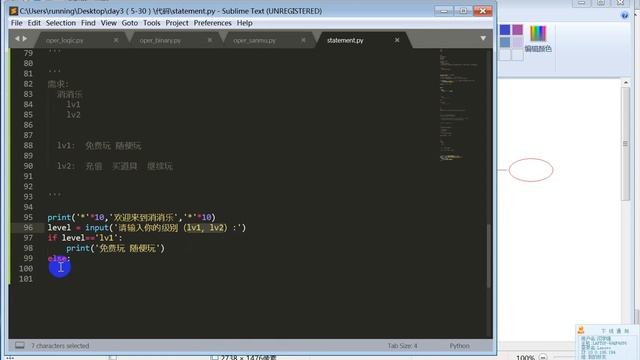
Task: Click the '7 characters selected' status text
Action: pyautogui.click(x=60, y=346)
